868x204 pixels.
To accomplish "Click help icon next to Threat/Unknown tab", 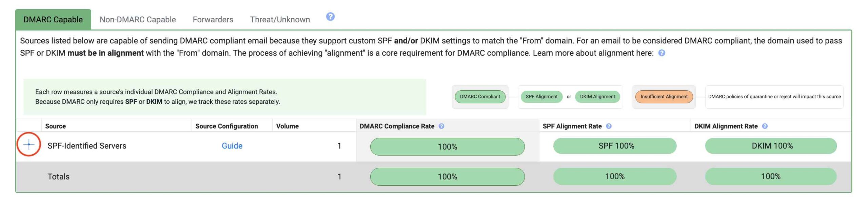I will coord(330,17).
